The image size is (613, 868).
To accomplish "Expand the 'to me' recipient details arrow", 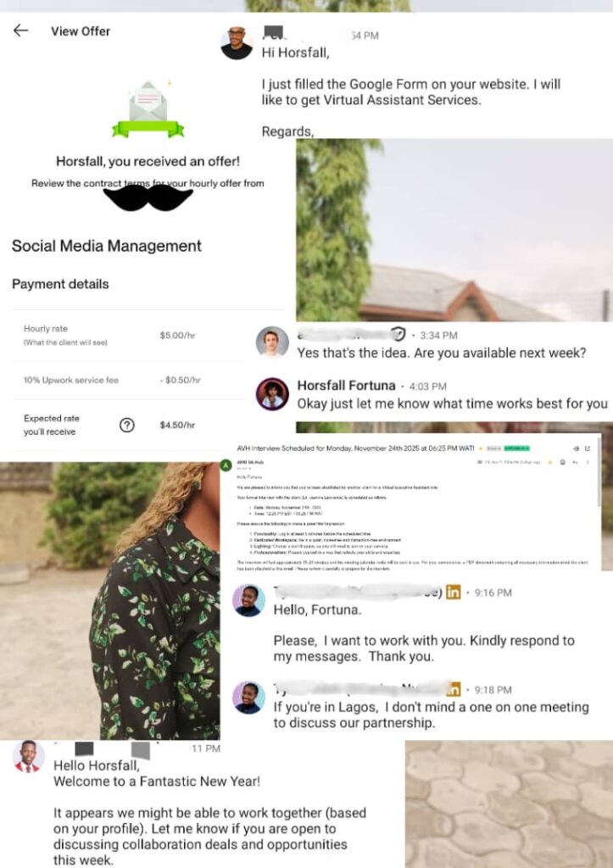I will tap(250, 468).
